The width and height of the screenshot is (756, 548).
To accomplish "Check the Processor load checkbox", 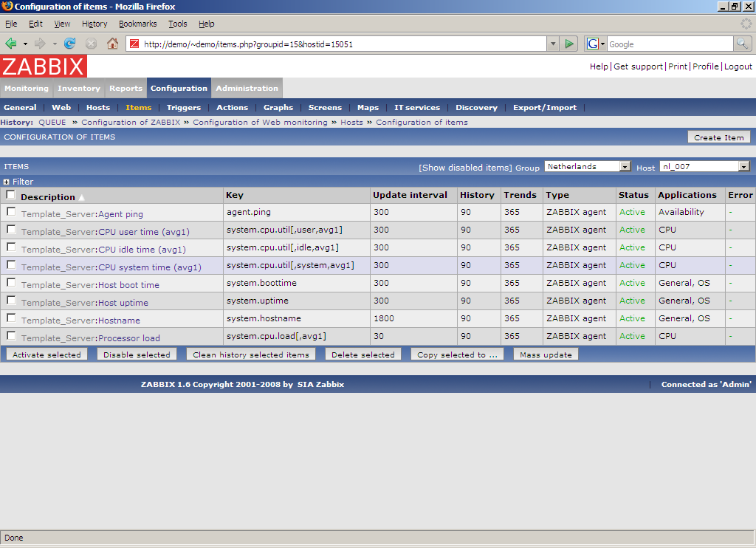I will (x=11, y=336).
